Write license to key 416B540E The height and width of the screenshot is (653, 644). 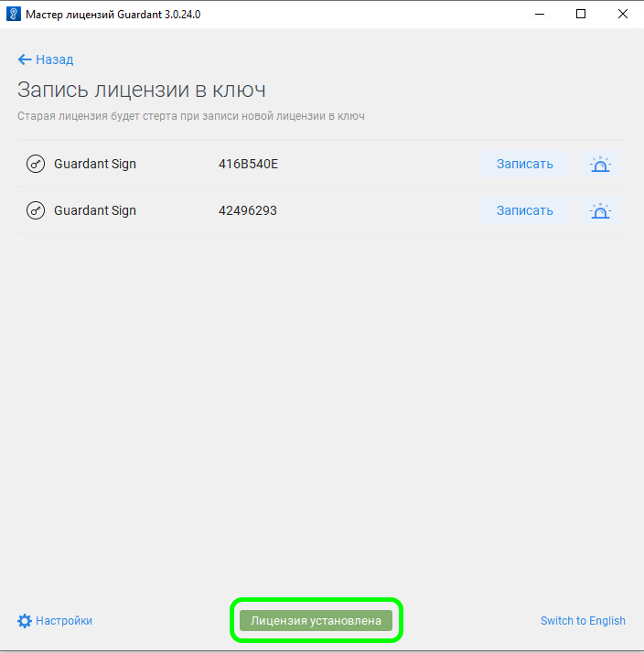(x=524, y=164)
